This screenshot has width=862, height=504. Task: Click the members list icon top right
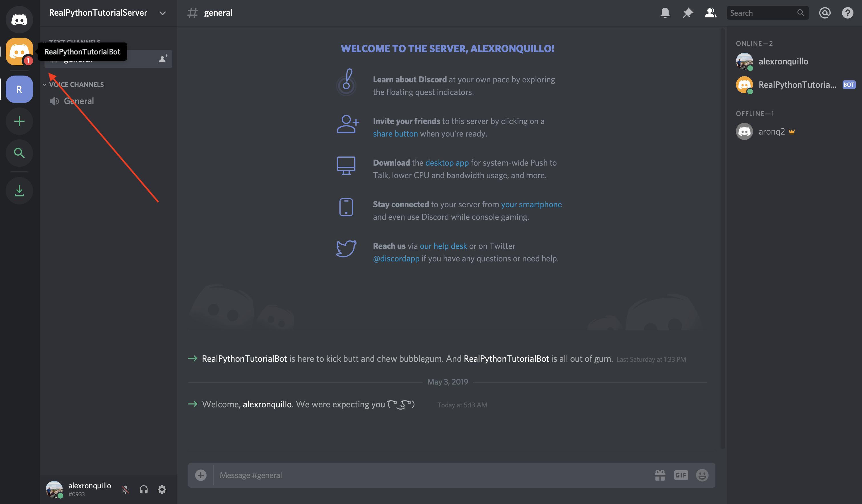(x=711, y=12)
